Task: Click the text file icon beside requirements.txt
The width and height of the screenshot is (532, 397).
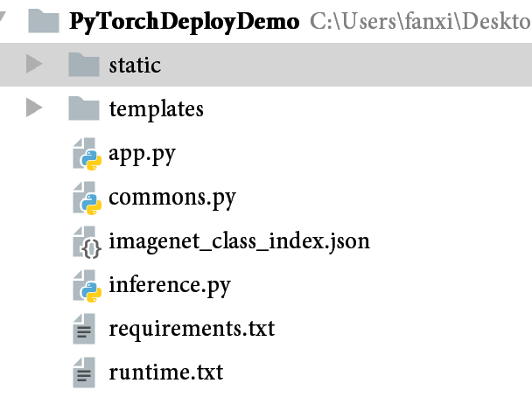Action: 84,329
